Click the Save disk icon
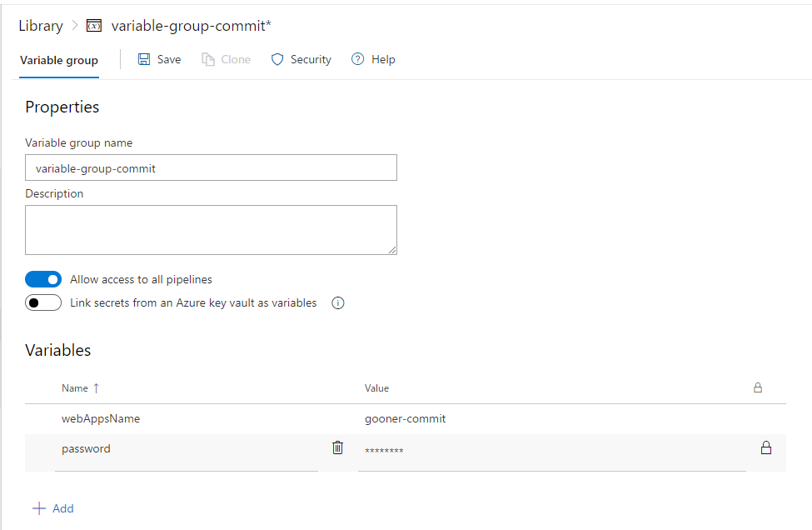Viewport: 812px width, 530px height. pos(144,59)
